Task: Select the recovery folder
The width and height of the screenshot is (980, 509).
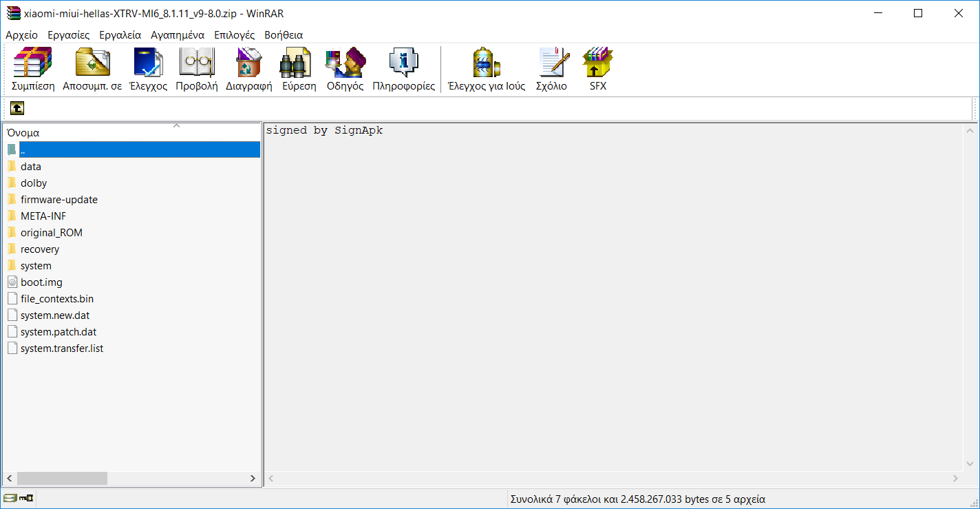Action: tap(40, 249)
